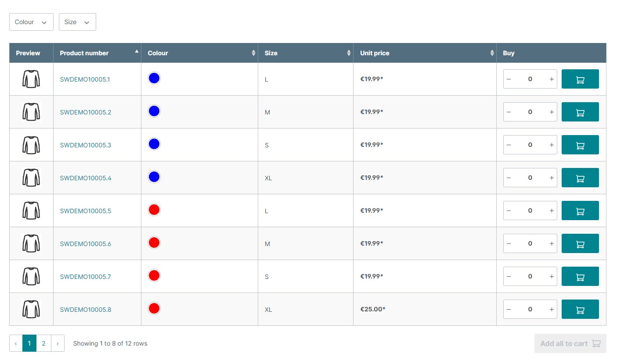Viewport: 617px width, 364px height.
Task: Open the Size filter dropdown
Action: coord(77,22)
